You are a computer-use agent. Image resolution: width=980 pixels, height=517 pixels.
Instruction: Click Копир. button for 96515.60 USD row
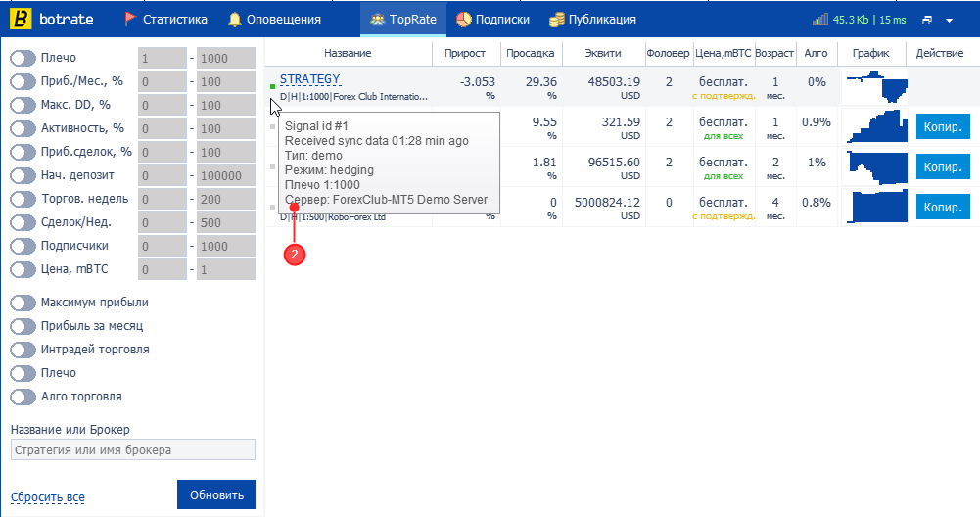coord(943,166)
